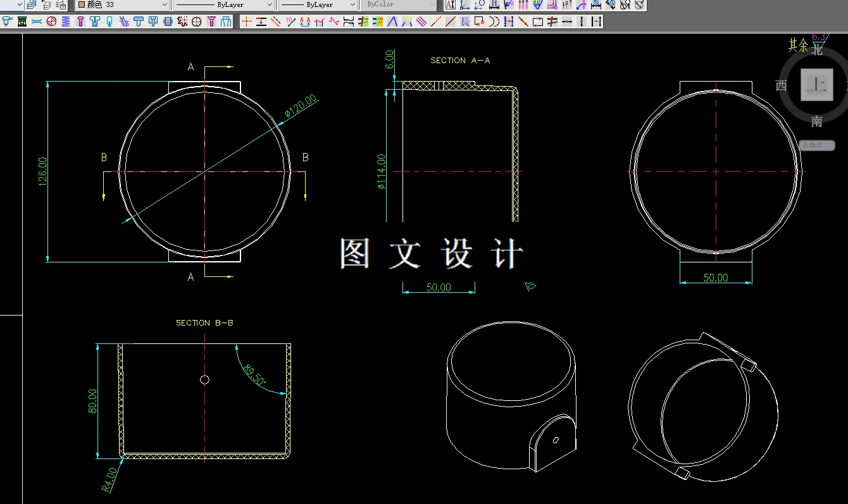The image size is (848, 504).
Task: Select the vertical line with blue dot icon
Action: point(582,22)
